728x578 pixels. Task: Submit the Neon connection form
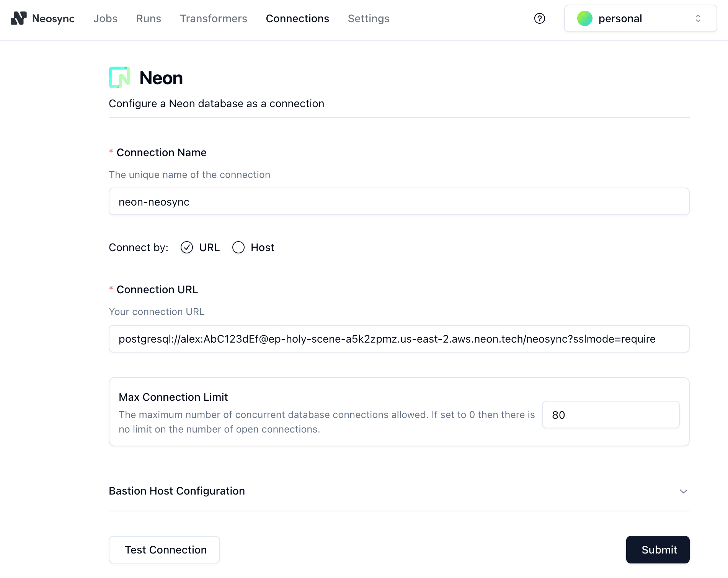tap(658, 550)
